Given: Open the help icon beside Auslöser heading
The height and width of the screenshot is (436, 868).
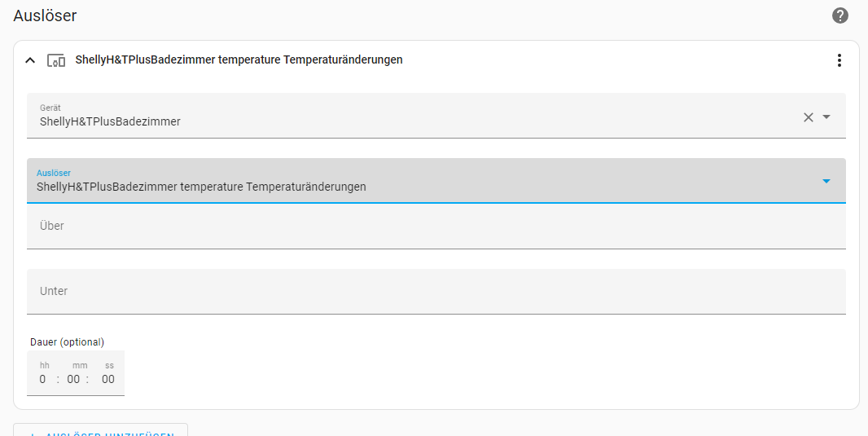Looking at the screenshot, I should [x=840, y=15].
